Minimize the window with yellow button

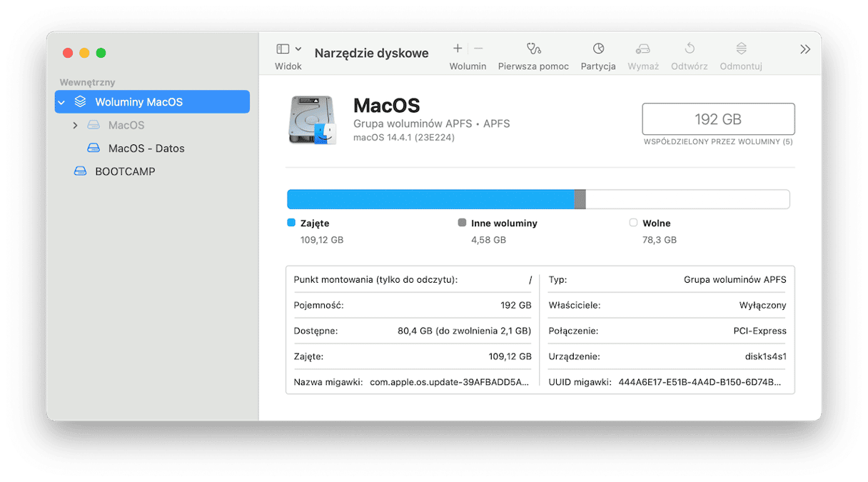coord(84,53)
